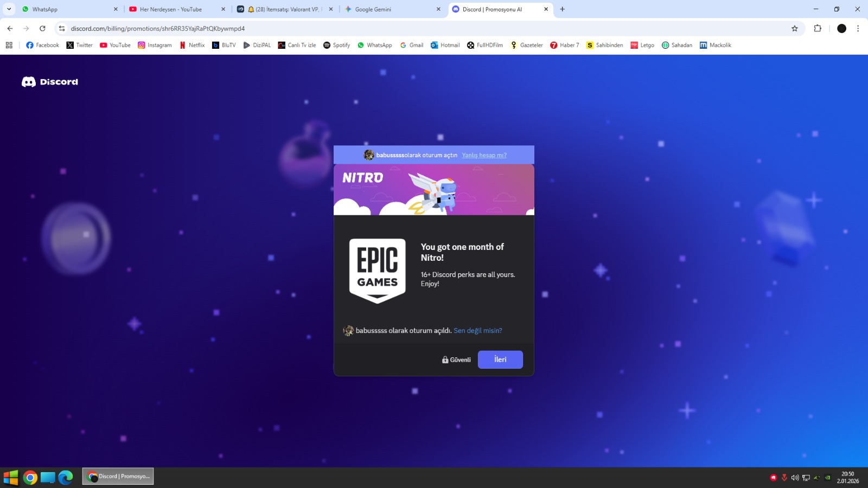Click the İleri button
This screenshot has height=488, width=868.
(x=500, y=359)
